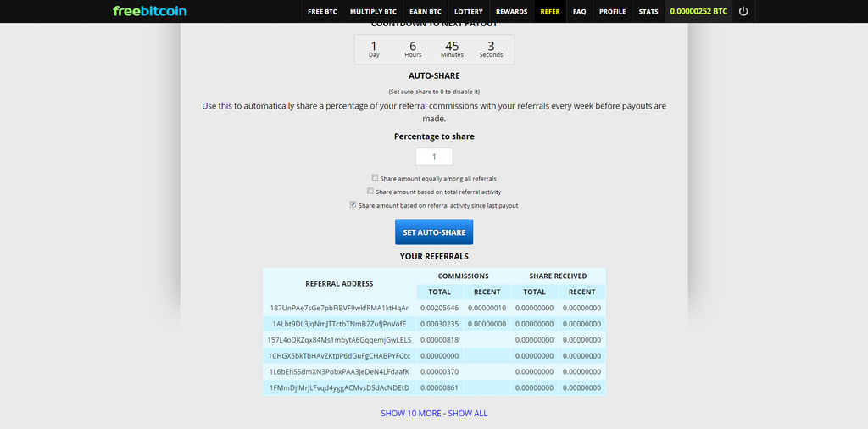Go to EARN BTC section
This screenshot has width=868, height=429.
tap(426, 11)
